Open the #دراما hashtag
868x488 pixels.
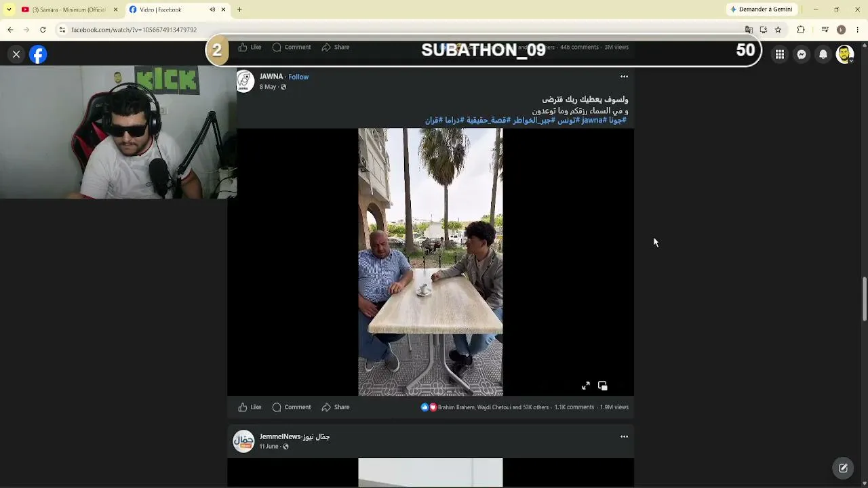click(454, 120)
